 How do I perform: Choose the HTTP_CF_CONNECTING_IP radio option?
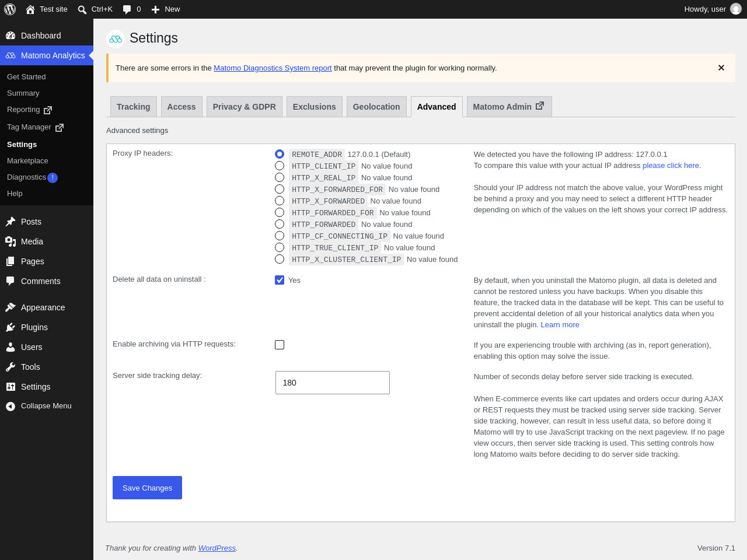280,236
